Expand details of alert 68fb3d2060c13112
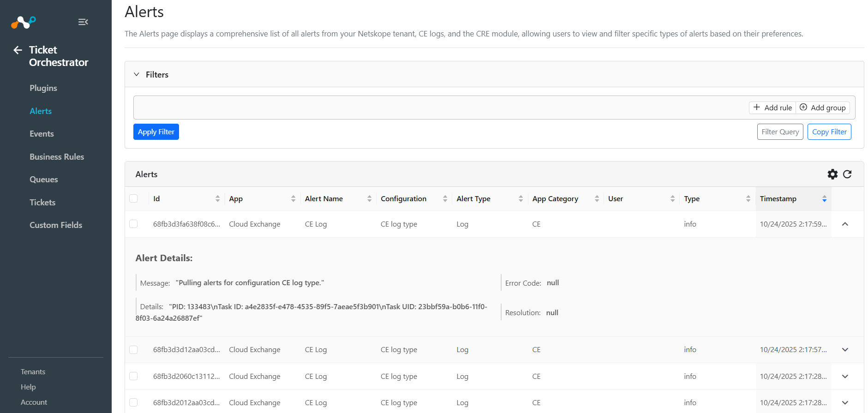Image resolution: width=868 pixels, height=413 pixels. 845,376
